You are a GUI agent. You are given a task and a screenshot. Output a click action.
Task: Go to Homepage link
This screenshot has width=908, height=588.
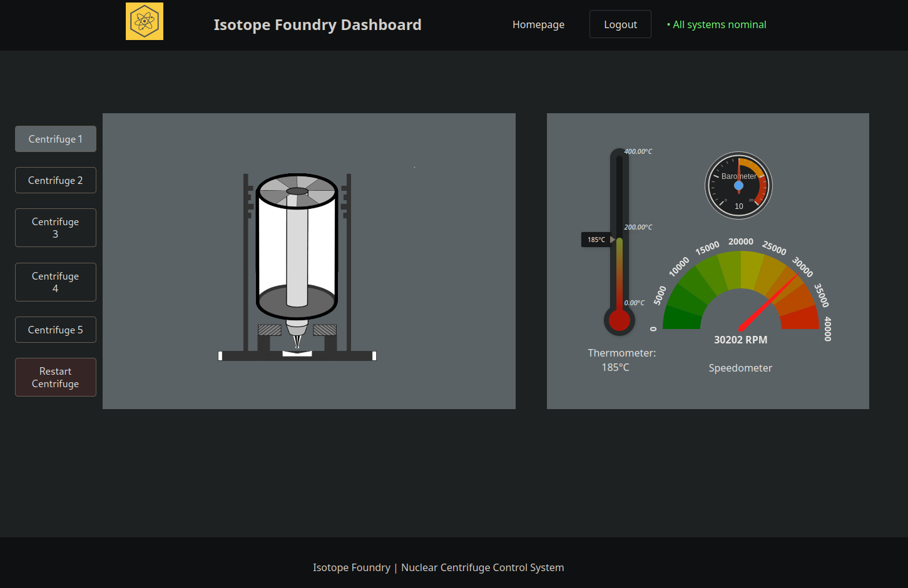[538, 24]
